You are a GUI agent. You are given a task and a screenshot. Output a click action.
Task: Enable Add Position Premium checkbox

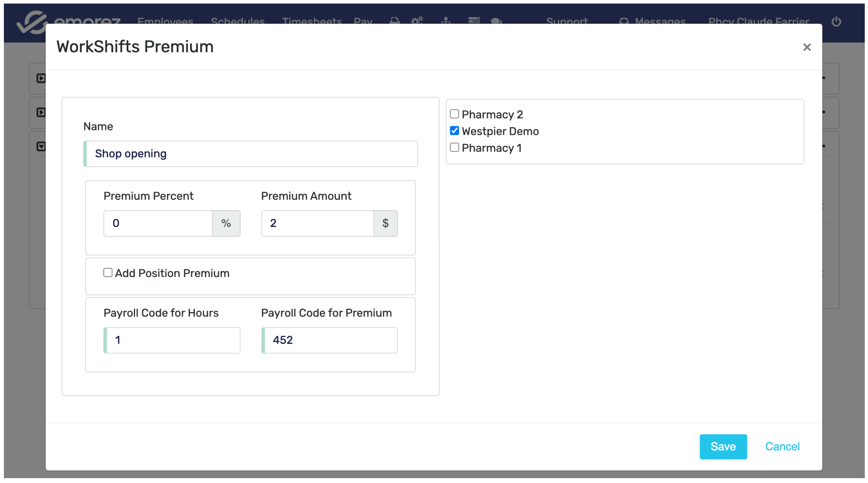(x=108, y=273)
